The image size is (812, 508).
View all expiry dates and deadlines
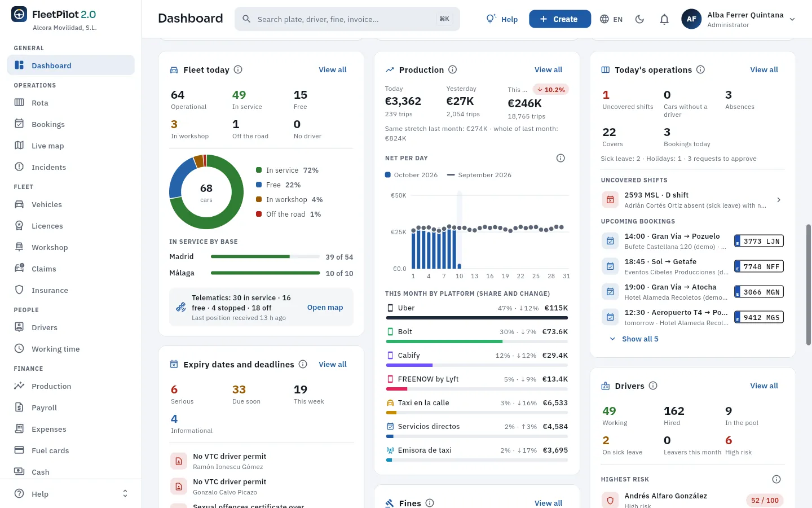[x=333, y=364]
